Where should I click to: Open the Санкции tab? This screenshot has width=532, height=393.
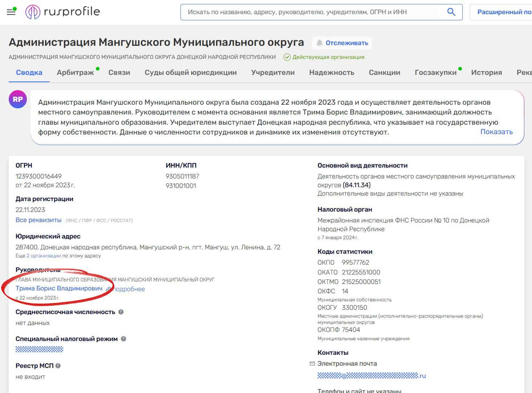tap(385, 72)
